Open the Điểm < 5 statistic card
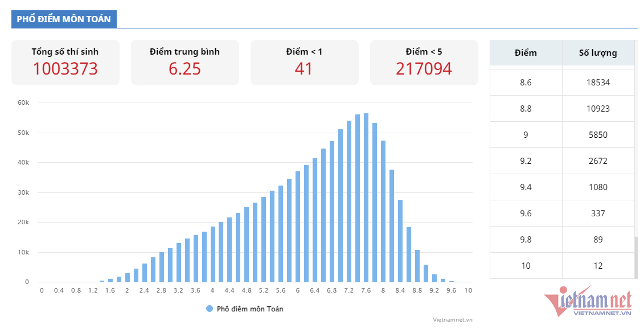644x329 pixels. [424, 63]
